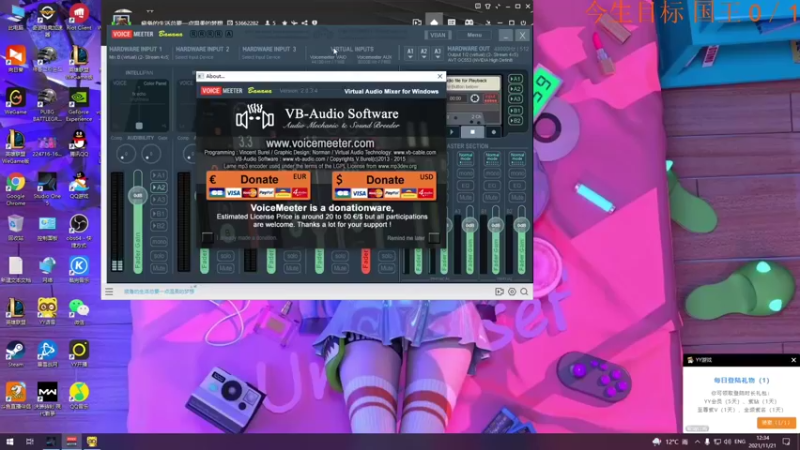
Task: Click the Intellipan pad on Input 1
Action: click(x=139, y=104)
